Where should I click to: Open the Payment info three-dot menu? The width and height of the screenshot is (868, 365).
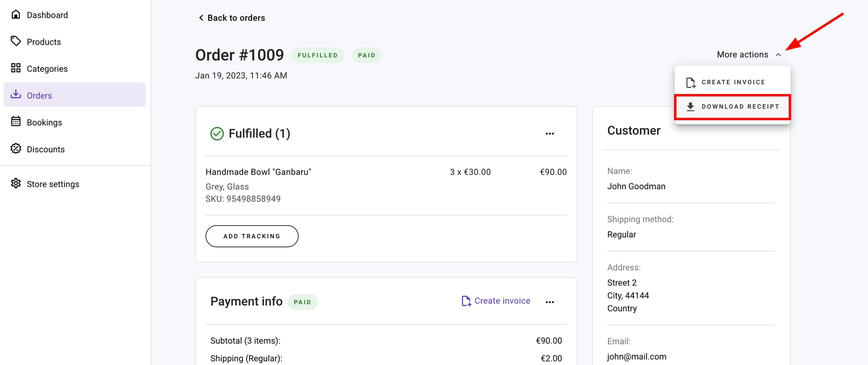tap(550, 302)
